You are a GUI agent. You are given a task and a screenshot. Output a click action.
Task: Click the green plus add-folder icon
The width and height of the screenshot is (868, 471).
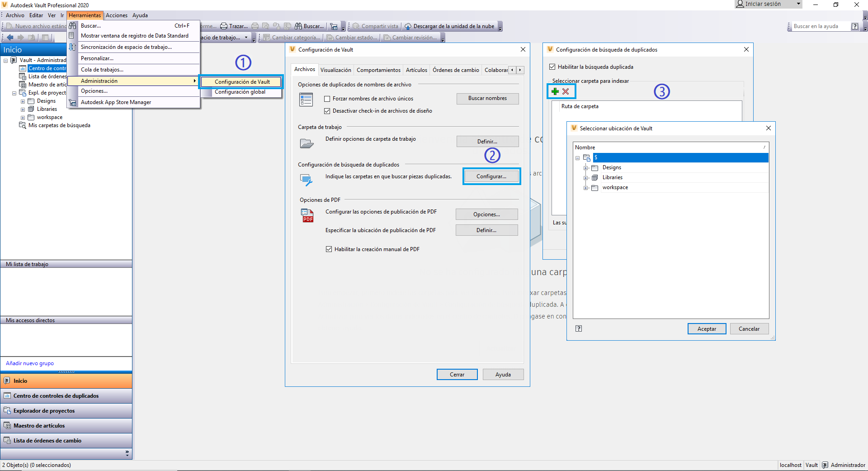coord(555,91)
